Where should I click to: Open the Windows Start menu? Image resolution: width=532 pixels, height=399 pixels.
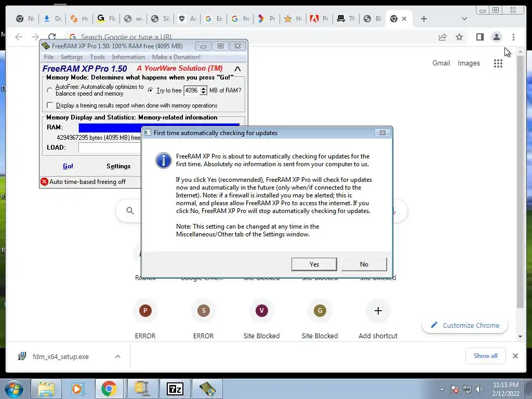point(14,389)
